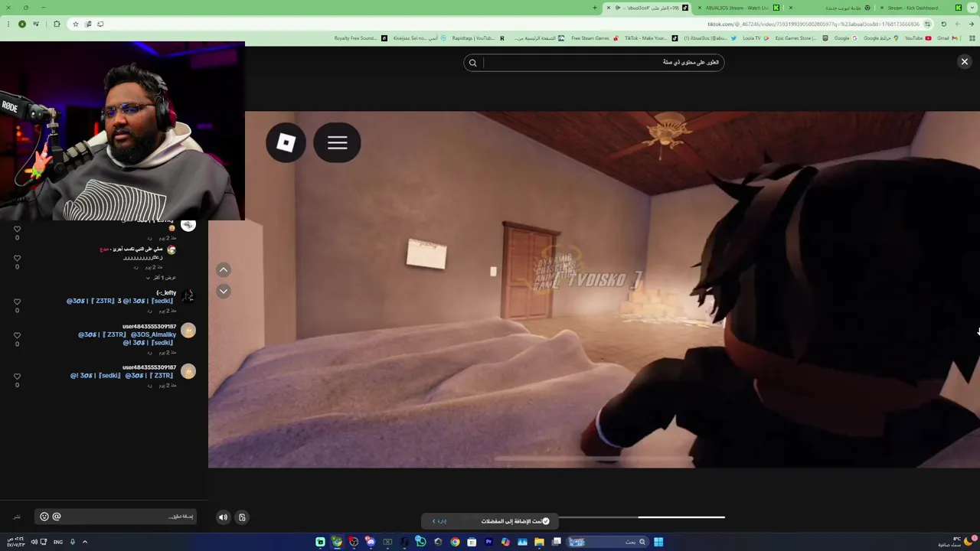Image resolution: width=980 pixels, height=551 pixels.
Task: Go to the next video arrow
Action: (x=223, y=291)
